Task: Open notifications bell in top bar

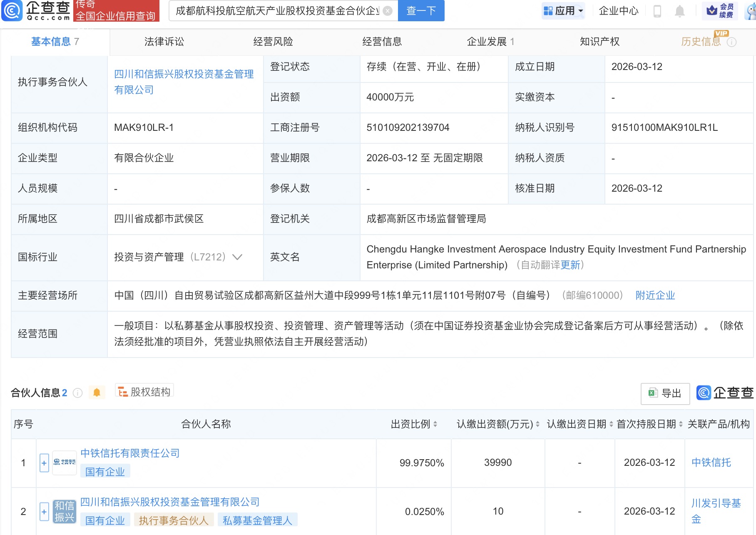Action: click(679, 11)
